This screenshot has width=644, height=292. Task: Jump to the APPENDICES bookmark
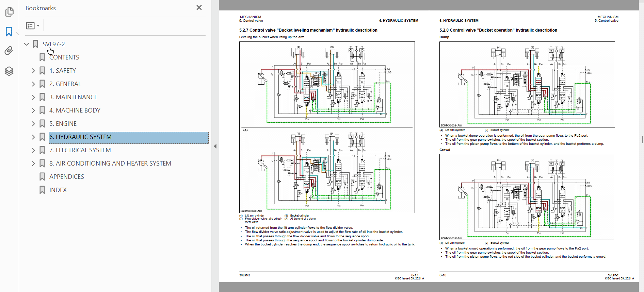(66, 177)
